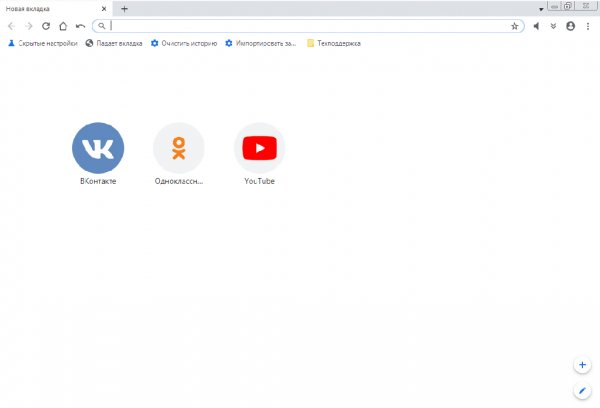Bookmark this page with the star icon

(515, 26)
